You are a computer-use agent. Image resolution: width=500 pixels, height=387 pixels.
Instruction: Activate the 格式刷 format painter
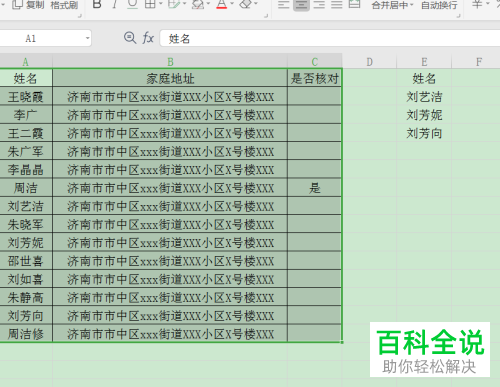pos(64,5)
